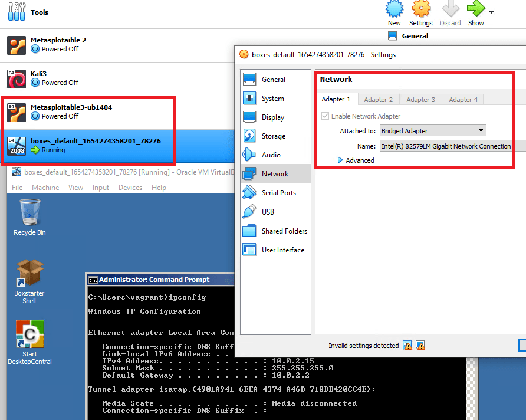The height and width of the screenshot is (420, 526).
Task: Open Audio settings category
Action: (276, 155)
